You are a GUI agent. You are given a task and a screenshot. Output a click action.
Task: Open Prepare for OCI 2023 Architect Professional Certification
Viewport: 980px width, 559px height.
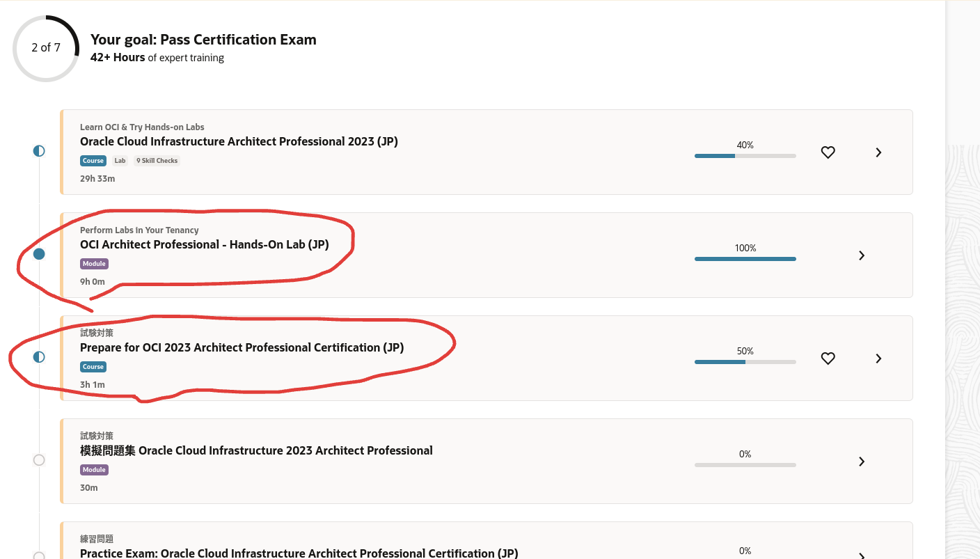242,347
